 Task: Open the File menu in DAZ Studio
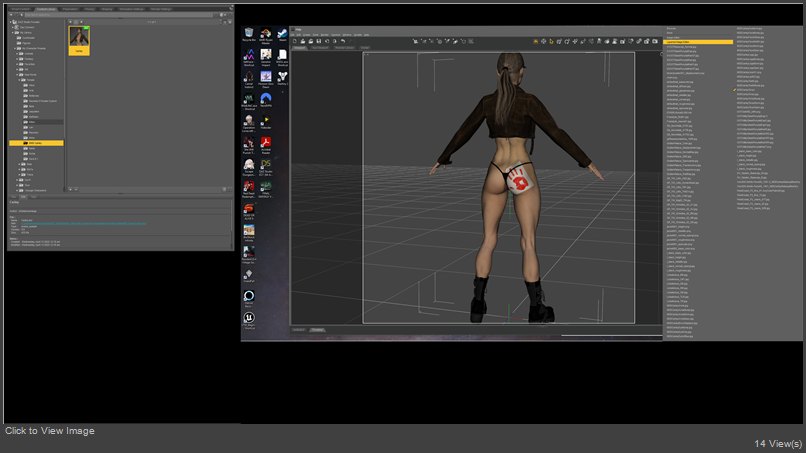(292, 35)
